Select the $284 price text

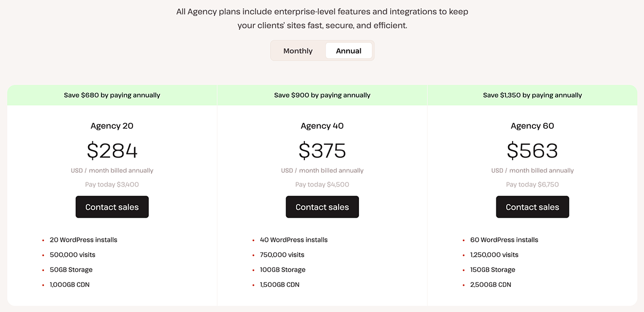pyautogui.click(x=112, y=151)
